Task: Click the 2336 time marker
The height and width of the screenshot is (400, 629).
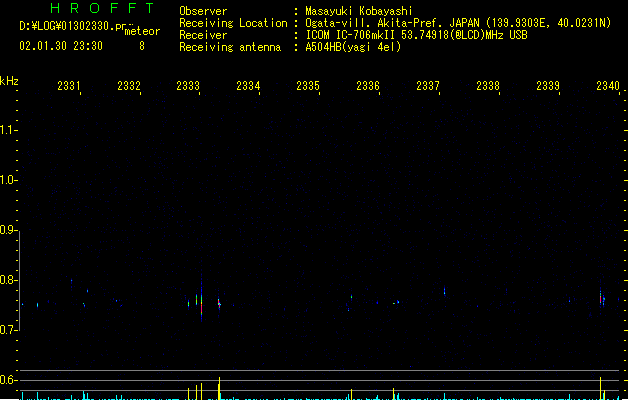Action: point(368,86)
